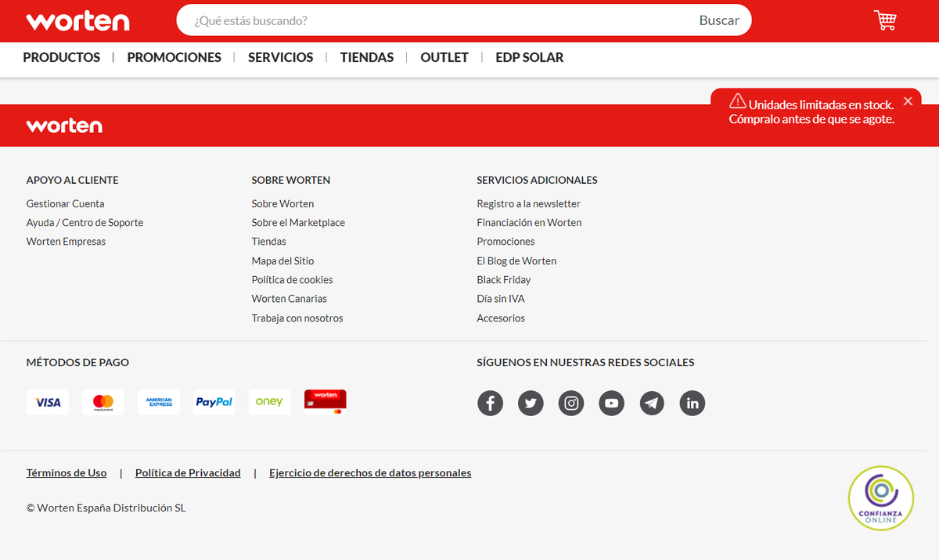Click the MÉTODOS DE PAGO heading
The height and width of the screenshot is (560, 939).
(x=77, y=362)
